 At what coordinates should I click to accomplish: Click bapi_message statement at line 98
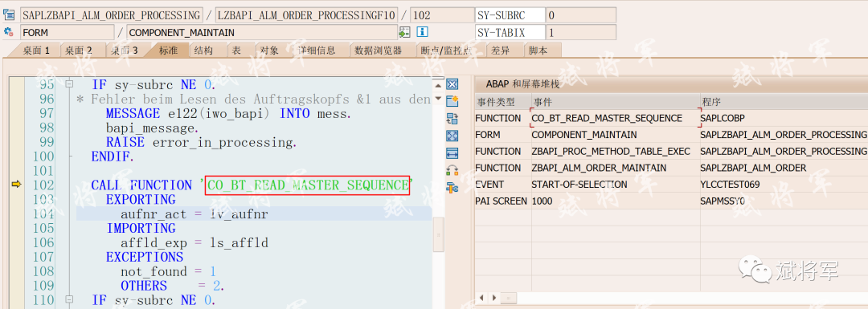152,128
